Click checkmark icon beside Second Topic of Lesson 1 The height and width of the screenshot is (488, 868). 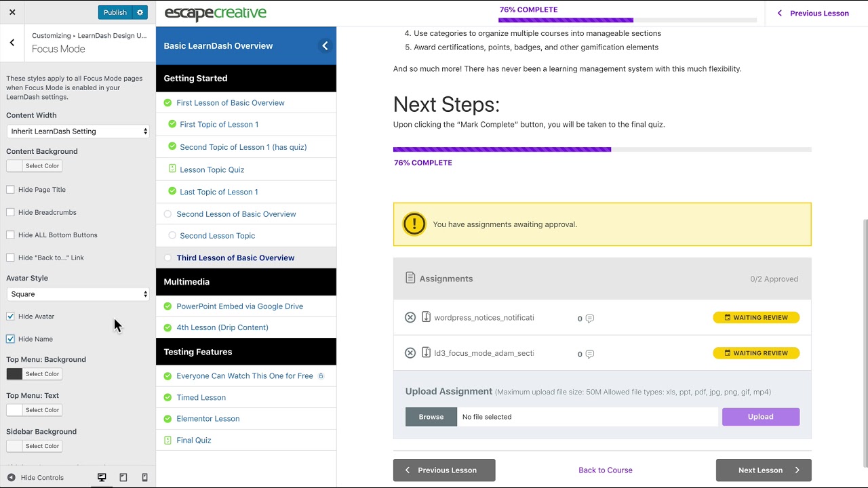pyautogui.click(x=172, y=147)
